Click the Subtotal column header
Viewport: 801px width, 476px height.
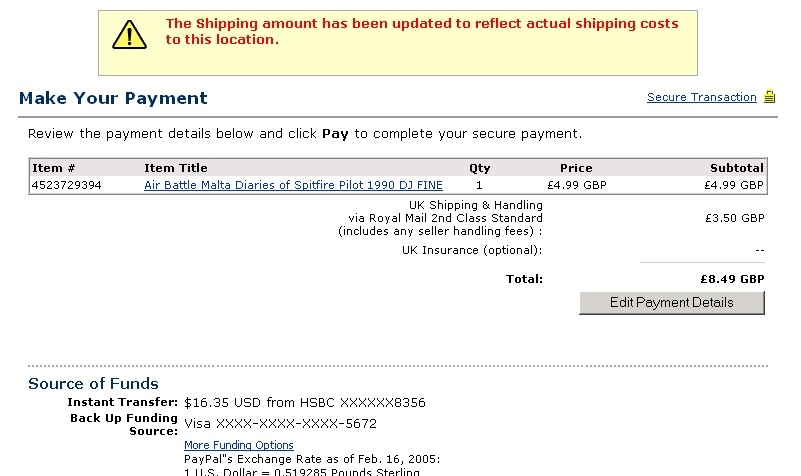(736, 168)
